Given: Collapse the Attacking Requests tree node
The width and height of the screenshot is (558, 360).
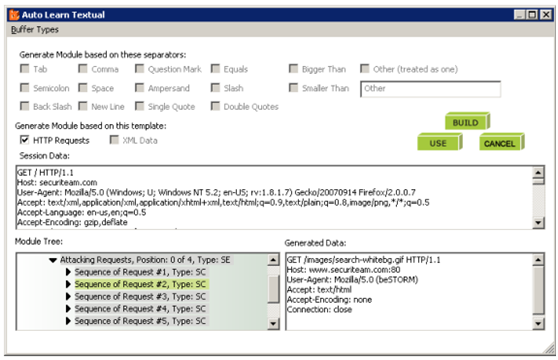Looking at the screenshot, I should click(x=53, y=260).
